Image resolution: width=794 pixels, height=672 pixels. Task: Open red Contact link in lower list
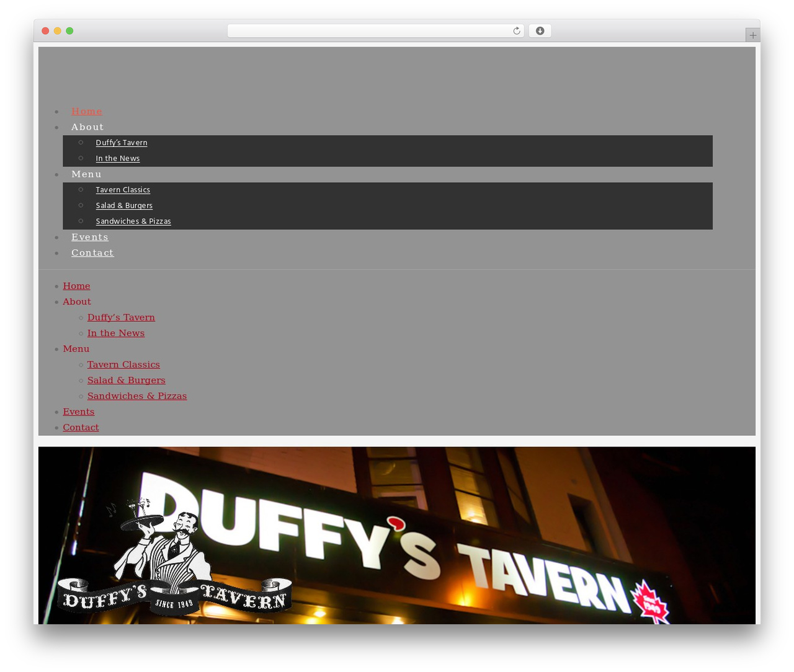pos(81,428)
